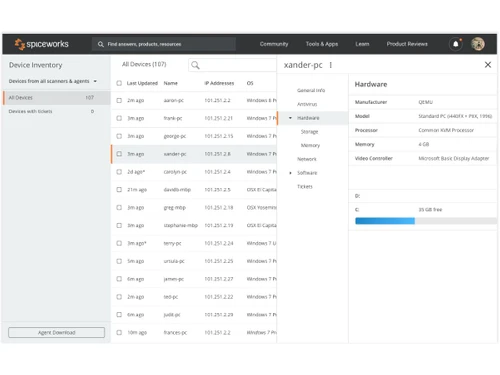Open the aaron-pc device name

[173, 100]
